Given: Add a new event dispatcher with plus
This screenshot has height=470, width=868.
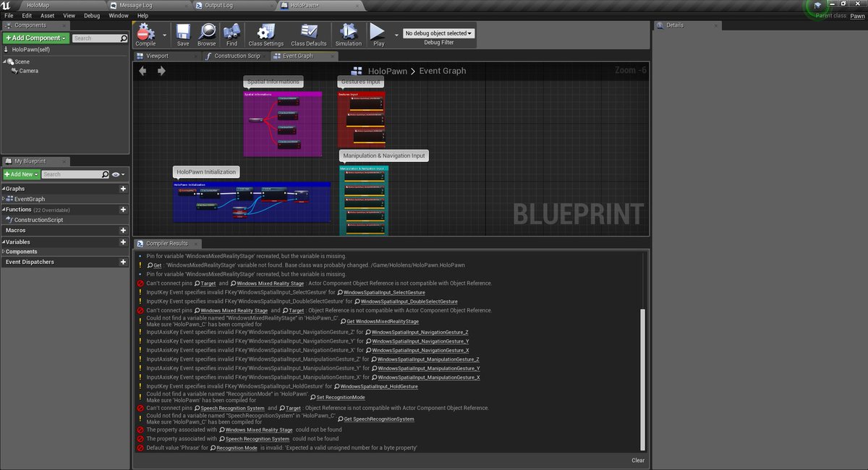Looking at the screenshot, I should (123, 262).
